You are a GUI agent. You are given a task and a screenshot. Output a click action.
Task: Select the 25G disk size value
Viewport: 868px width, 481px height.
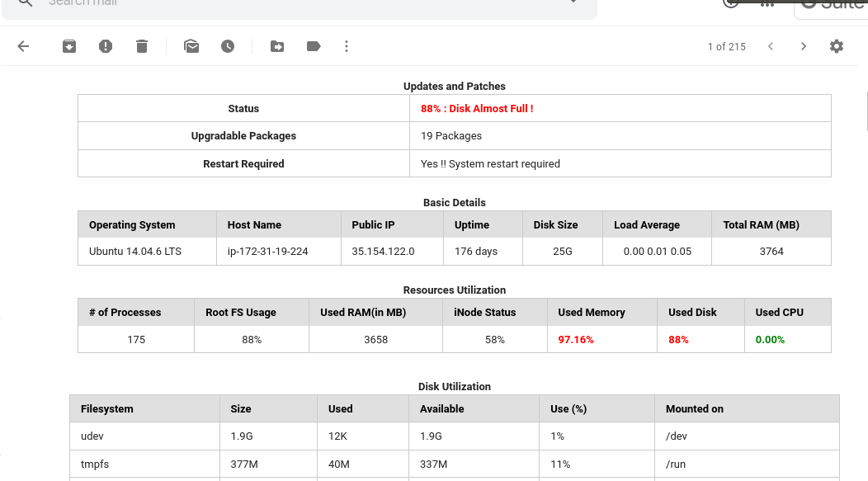coord(563,252)
